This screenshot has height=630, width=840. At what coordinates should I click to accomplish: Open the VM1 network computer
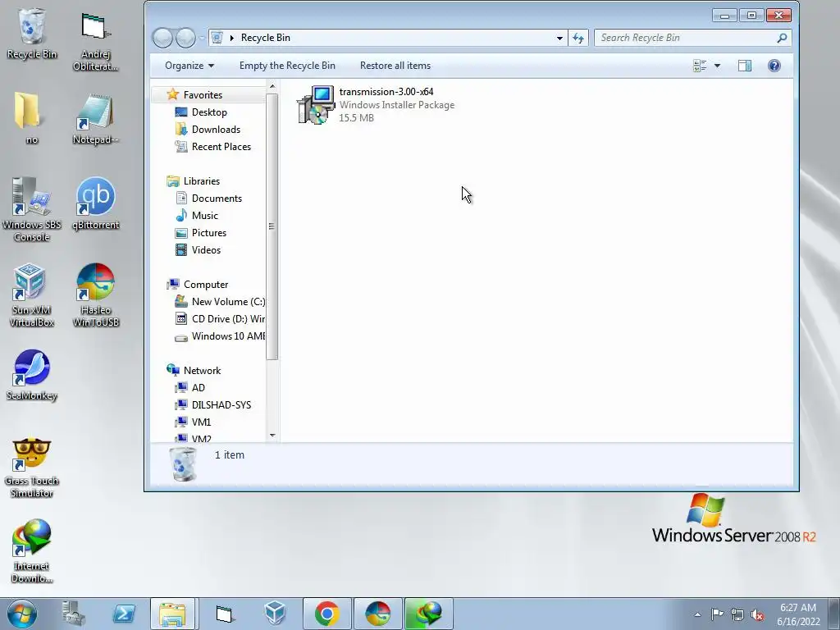pos(194,422)
